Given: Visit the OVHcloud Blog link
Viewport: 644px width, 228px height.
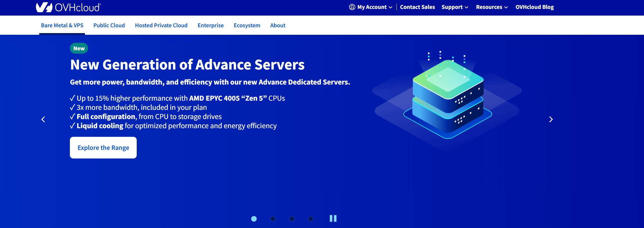Looking at the screenshot, I should coord(535,7).
